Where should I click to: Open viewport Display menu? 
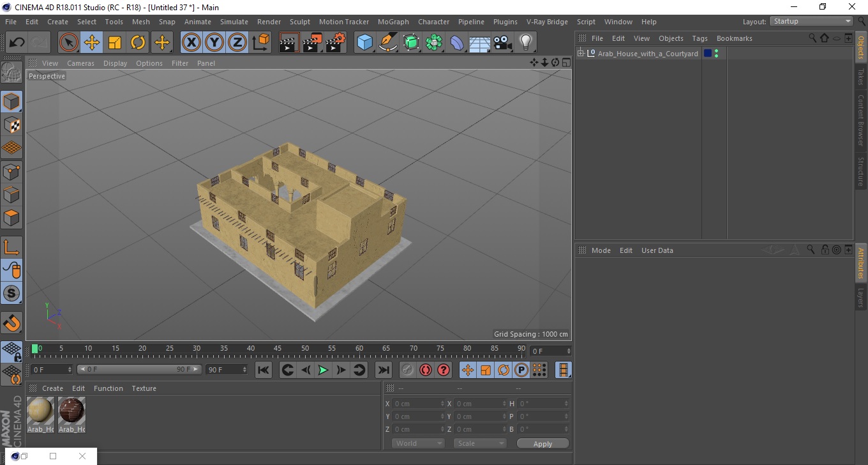pos(115,63)
